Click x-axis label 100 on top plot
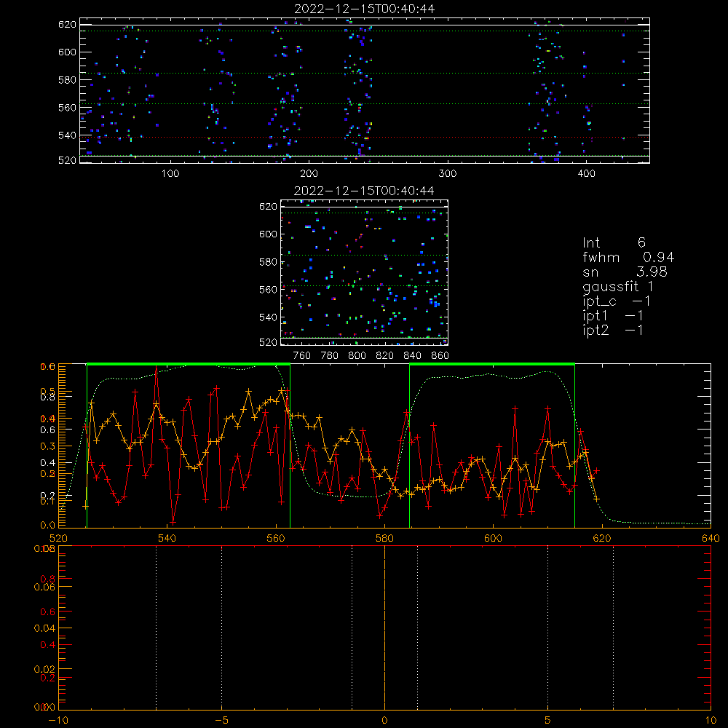 coord(170,174)
